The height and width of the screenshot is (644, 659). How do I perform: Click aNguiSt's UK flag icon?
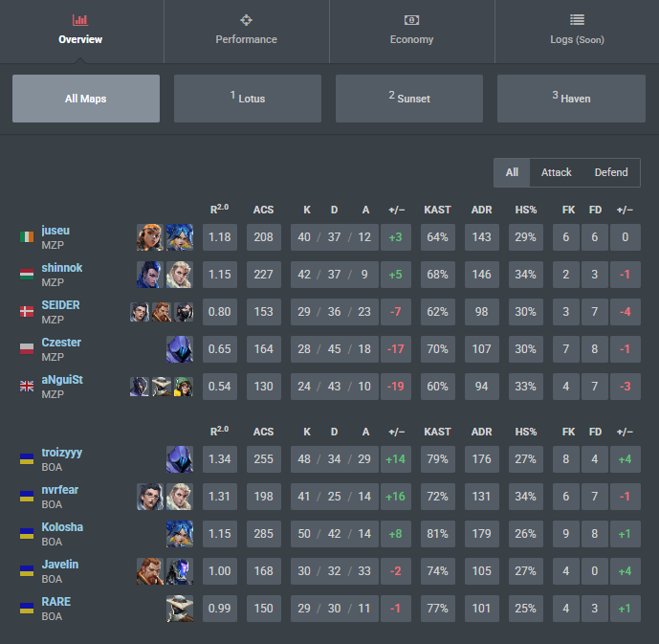27,387
